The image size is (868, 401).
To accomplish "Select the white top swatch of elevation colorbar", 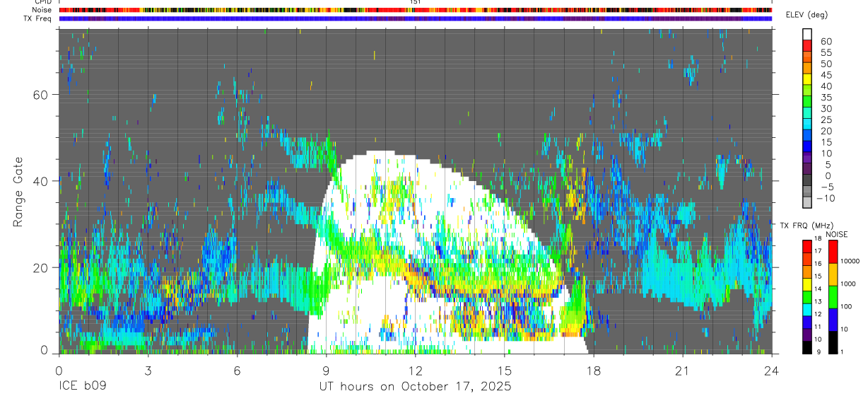I will click(808, 33).
